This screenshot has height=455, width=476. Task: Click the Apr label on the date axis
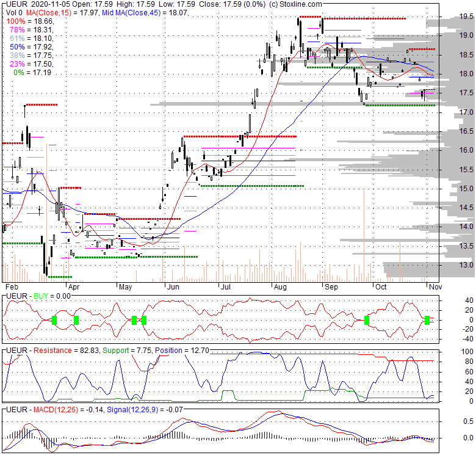point(74,286)
